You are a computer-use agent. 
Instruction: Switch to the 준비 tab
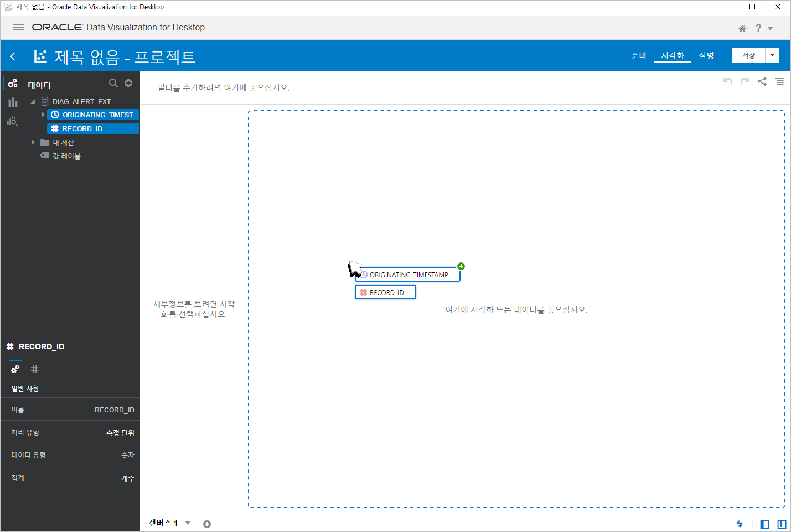[x=638, y=55]
